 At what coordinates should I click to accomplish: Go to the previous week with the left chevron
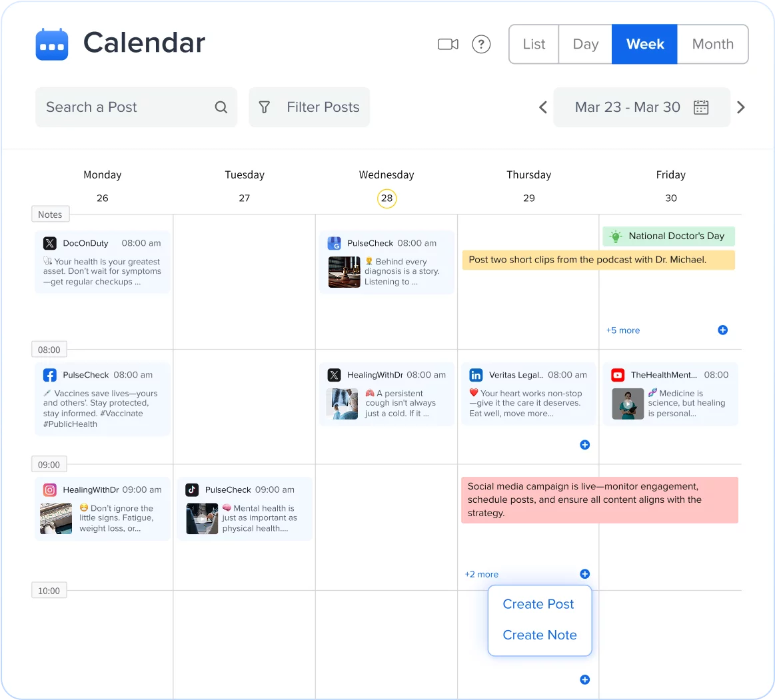(542, 107)
